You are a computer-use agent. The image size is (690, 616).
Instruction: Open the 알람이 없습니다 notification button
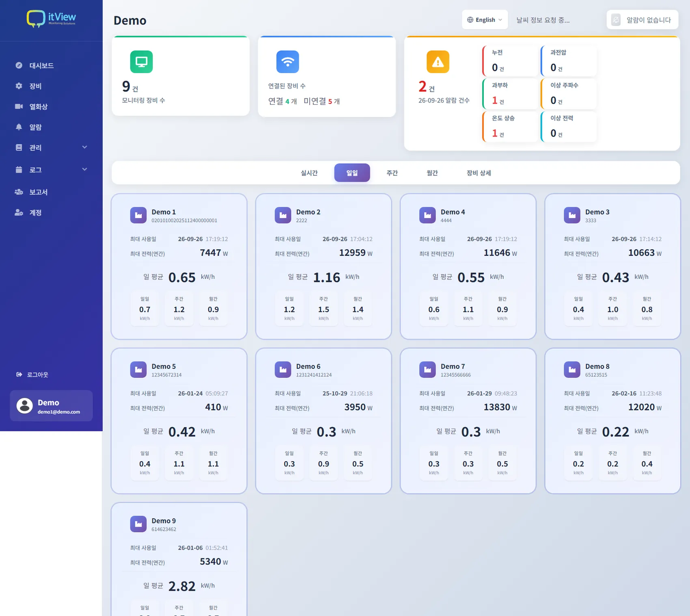pyautogui.click(x=642, y=20)
